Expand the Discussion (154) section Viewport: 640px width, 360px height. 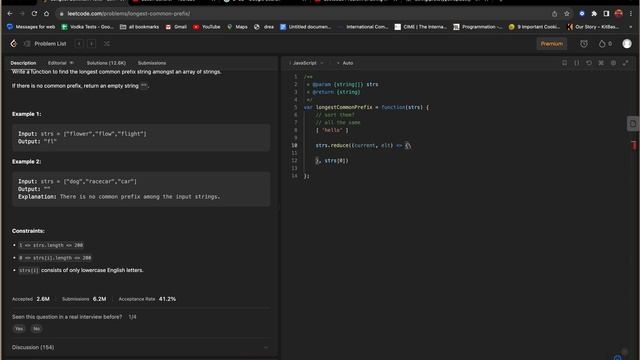coord(140,347)
